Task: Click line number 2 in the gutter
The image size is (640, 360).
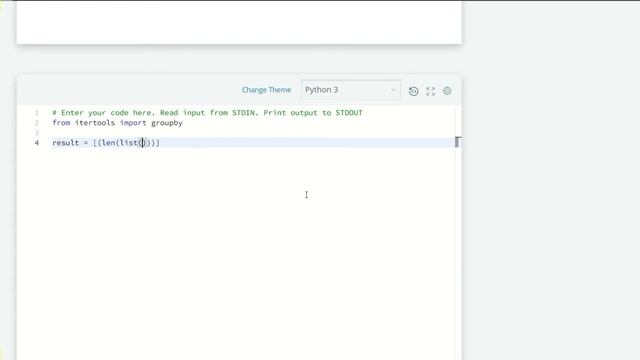Action: [37, 123]
